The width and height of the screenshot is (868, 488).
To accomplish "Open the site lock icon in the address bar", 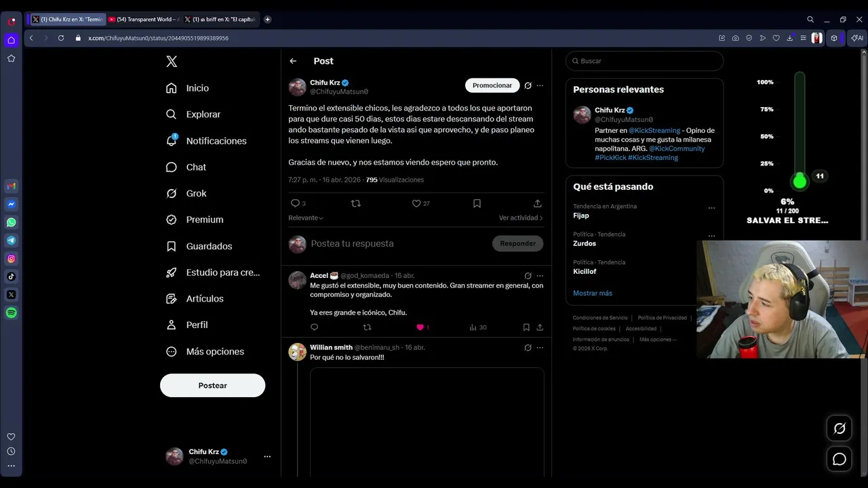I will 79,38.
